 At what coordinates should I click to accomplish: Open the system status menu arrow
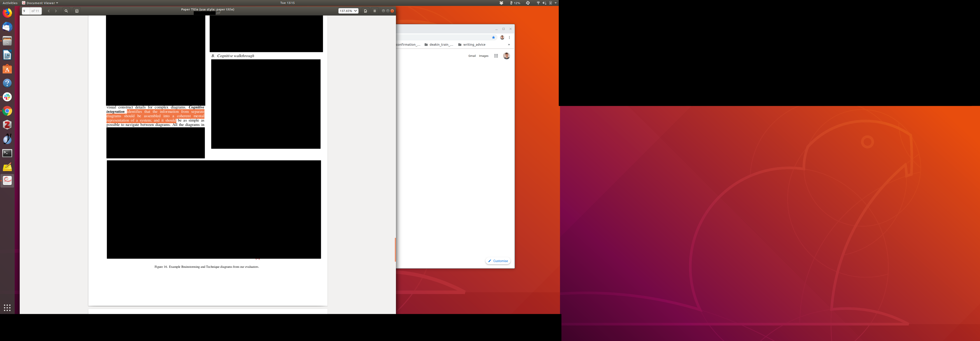click(555, 3)
